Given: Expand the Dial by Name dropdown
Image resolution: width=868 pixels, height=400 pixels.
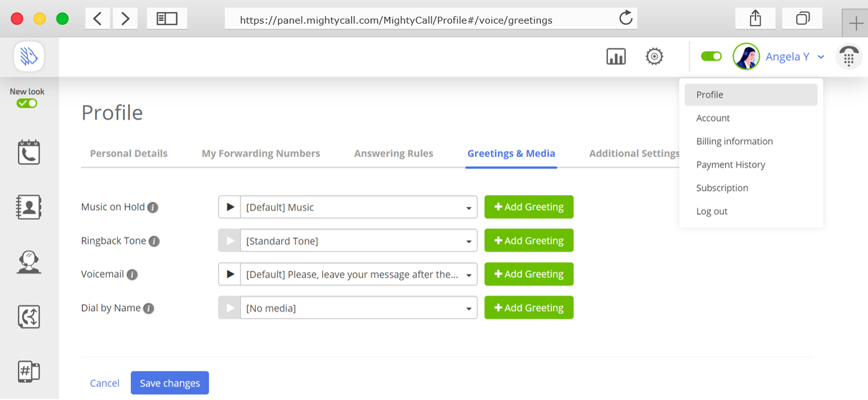Looking at the screenshot, I should (358, 308).
